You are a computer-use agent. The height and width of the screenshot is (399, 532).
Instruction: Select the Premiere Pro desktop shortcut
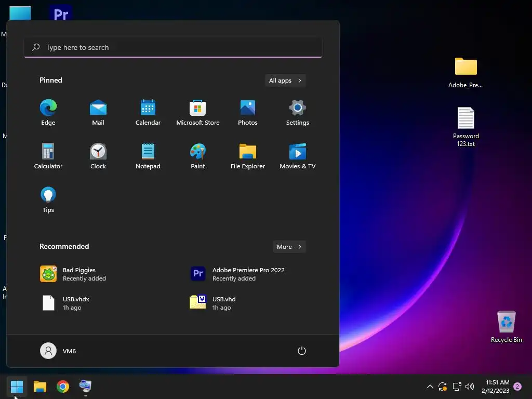(x=61, y=13)
